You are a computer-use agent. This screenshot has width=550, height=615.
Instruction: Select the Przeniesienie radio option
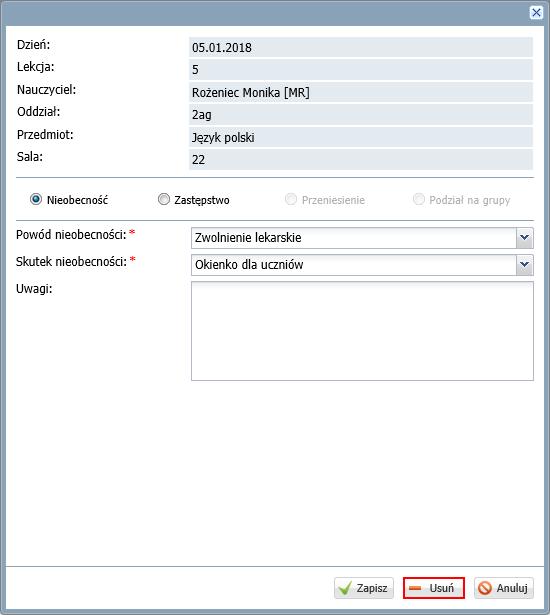(x=291, y=199)
